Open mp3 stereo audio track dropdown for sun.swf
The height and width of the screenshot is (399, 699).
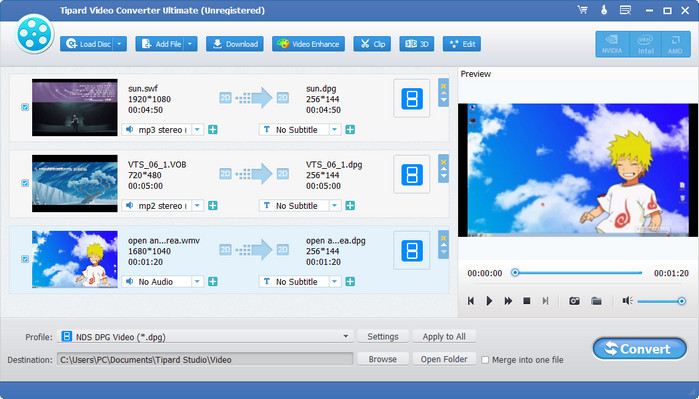click(x=197, y=130)
